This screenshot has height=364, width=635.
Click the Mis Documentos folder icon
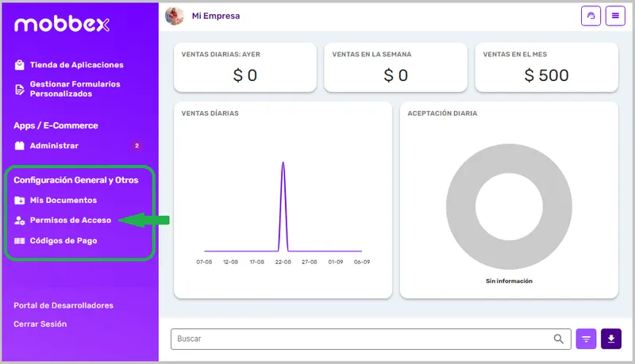coord(20,201)
